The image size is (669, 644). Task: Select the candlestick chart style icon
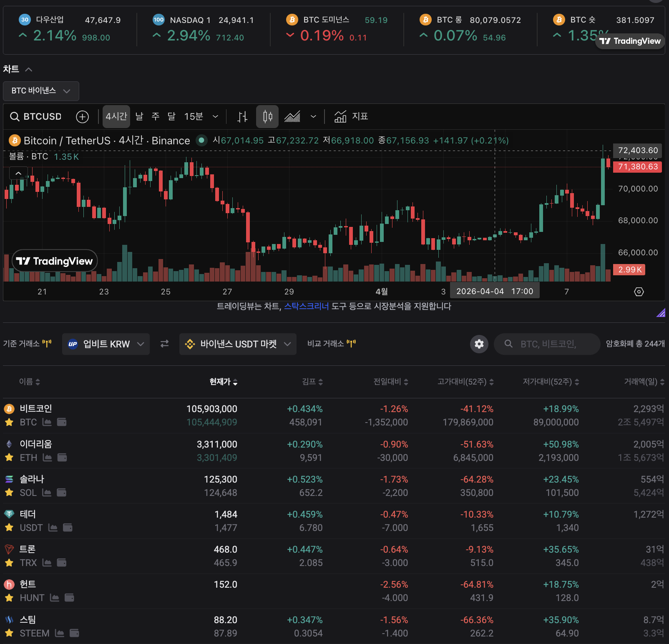(x=267, y=116)
